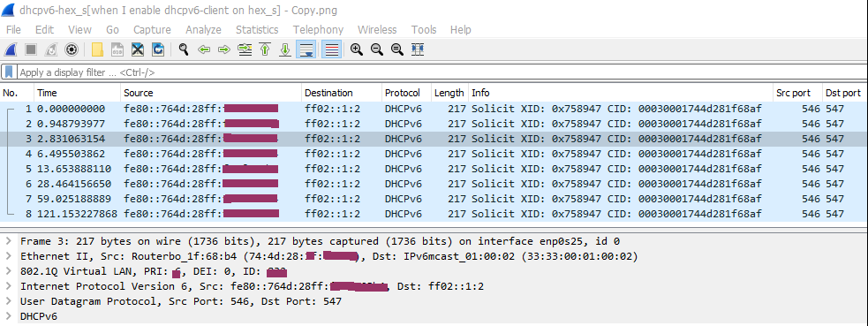Screen dimensions: 868x326
Task: Open the Capture menu
Action: click(x=152, y=29)
